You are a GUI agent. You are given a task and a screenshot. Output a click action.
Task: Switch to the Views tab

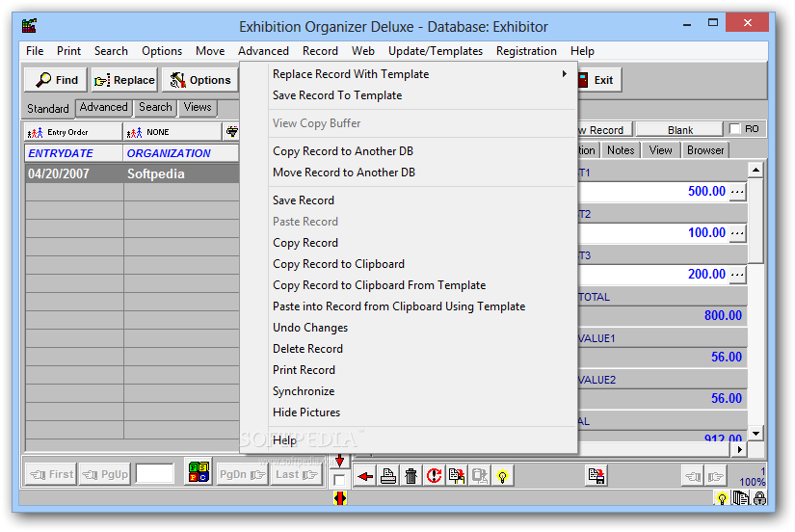point(198,107)
